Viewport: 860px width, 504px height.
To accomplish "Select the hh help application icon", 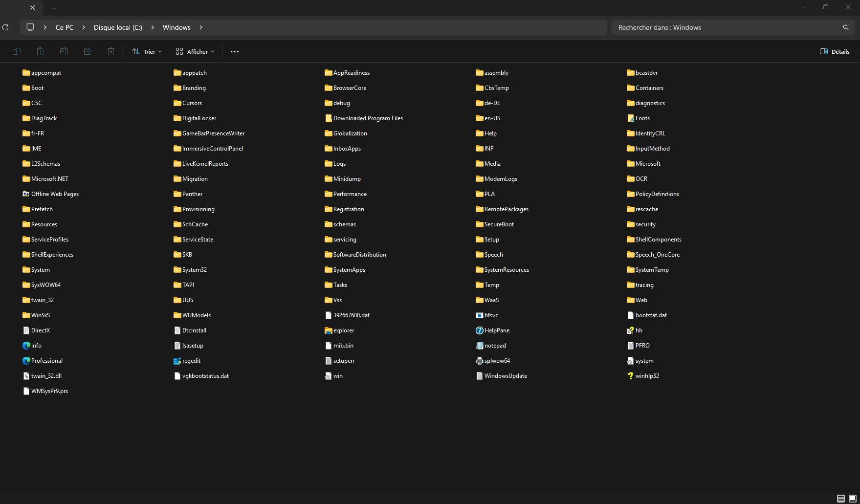I will point(631,330).
